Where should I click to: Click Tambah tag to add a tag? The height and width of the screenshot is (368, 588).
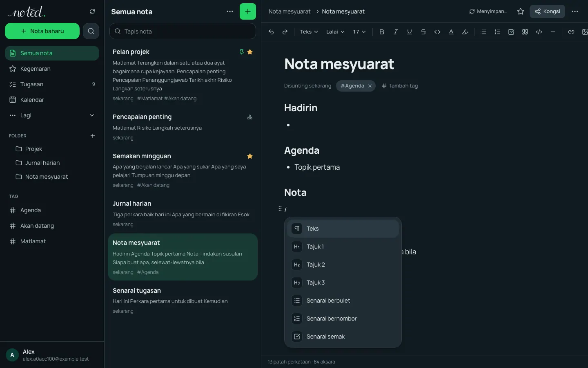pyautogui.click(x=400, y=86)
